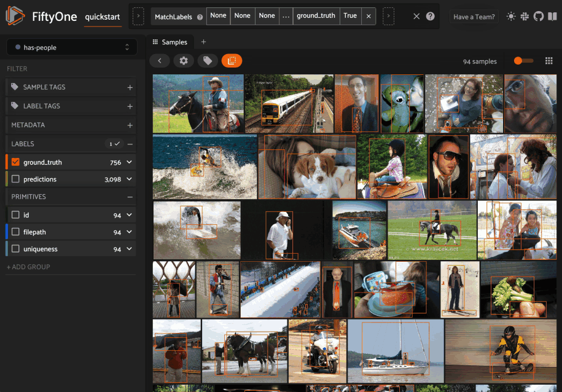
Task: Edit the second None parameter
Action: pyautogui.click(x=242, y=16)
